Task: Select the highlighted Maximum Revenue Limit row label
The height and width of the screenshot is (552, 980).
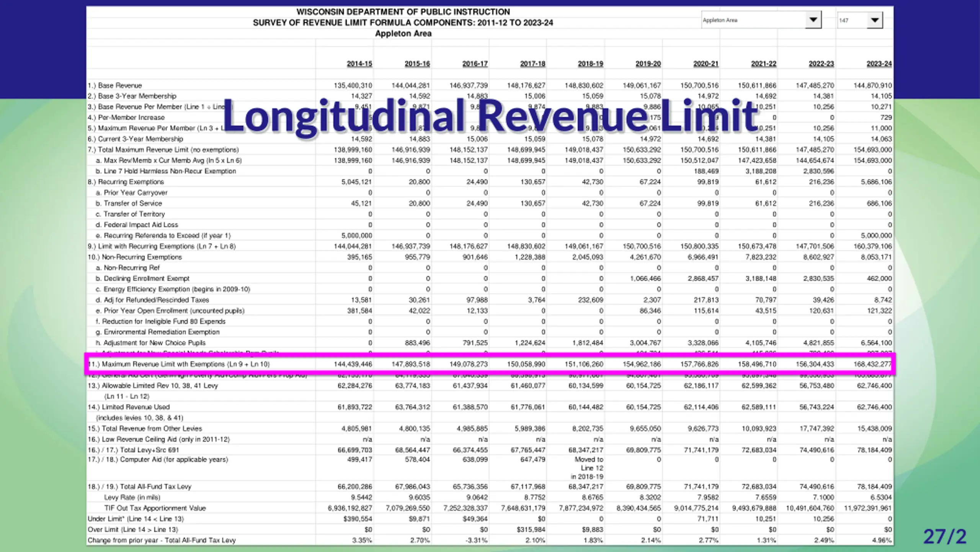Action: pos(179,364)
